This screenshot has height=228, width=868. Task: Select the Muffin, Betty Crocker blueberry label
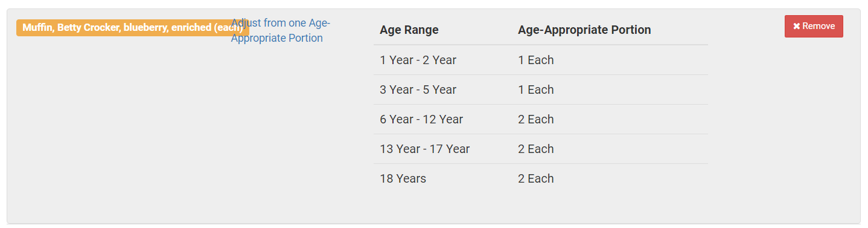132,28
